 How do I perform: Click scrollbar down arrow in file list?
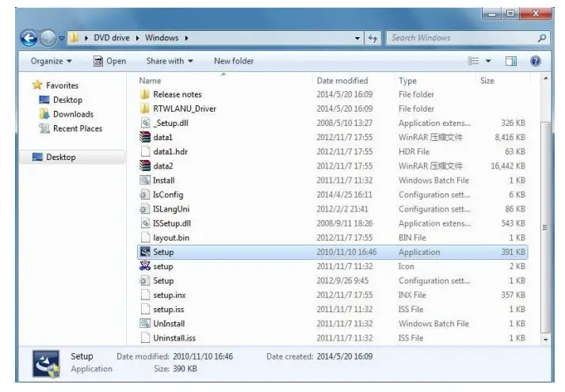click(x=545, y=340)
